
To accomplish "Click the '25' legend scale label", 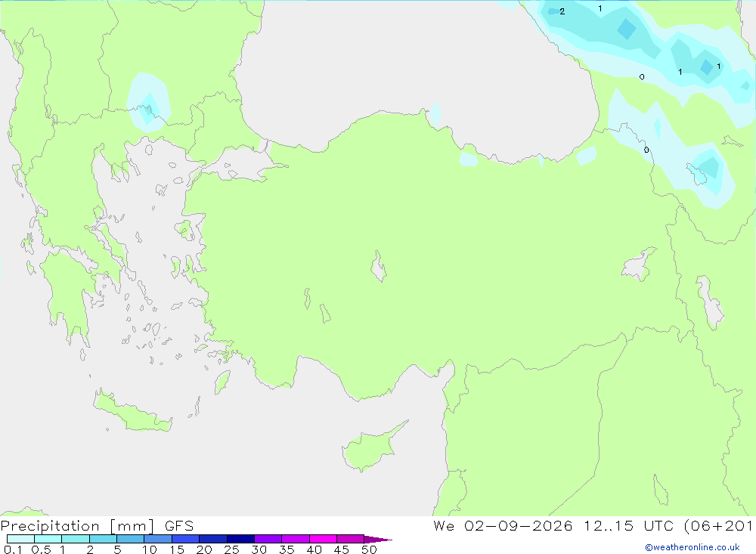I will (231, 549).
